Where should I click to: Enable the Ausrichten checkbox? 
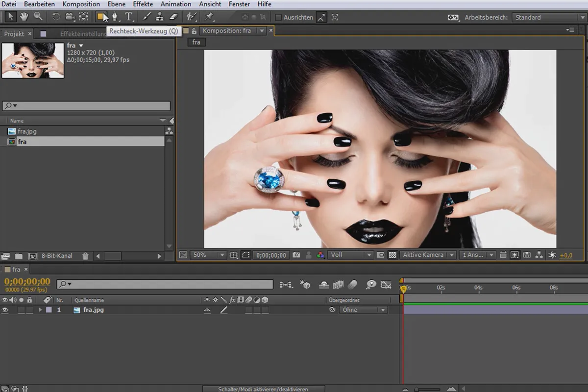(278, 17)
